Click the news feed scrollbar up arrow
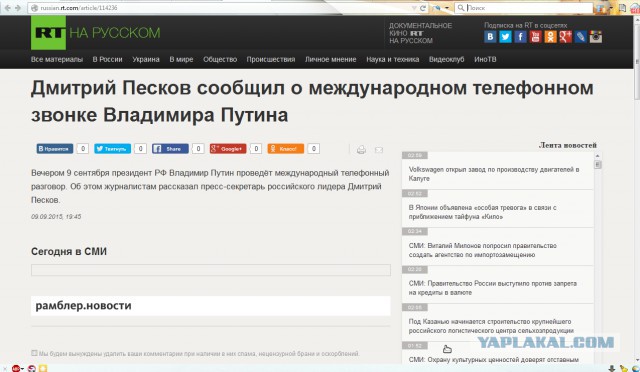 [x=598, y=156]
